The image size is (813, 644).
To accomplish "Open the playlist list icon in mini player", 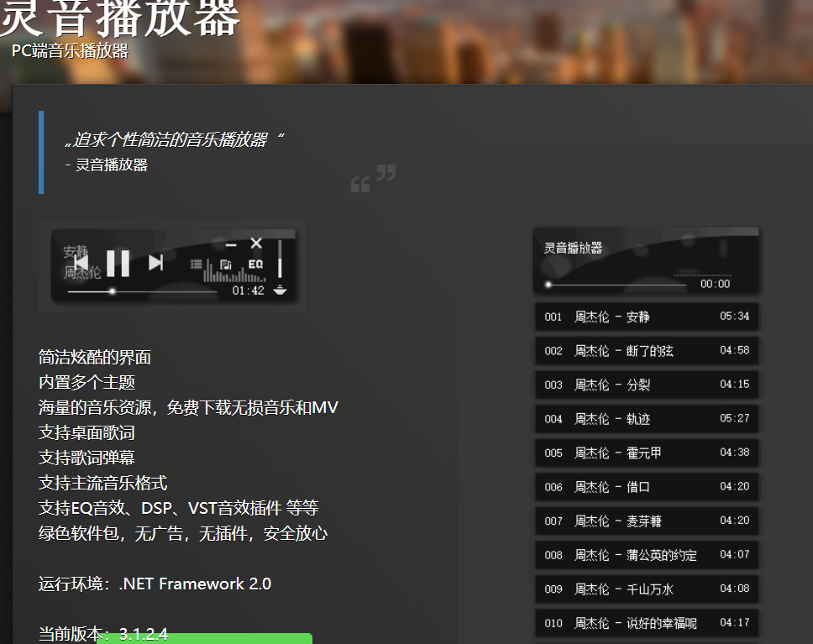I will (x=196, y=264).
